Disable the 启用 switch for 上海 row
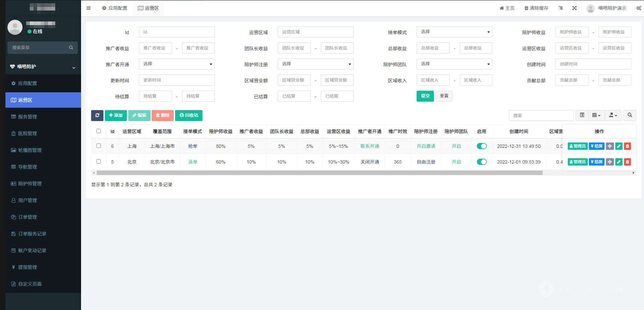 (x=482, y=146)
